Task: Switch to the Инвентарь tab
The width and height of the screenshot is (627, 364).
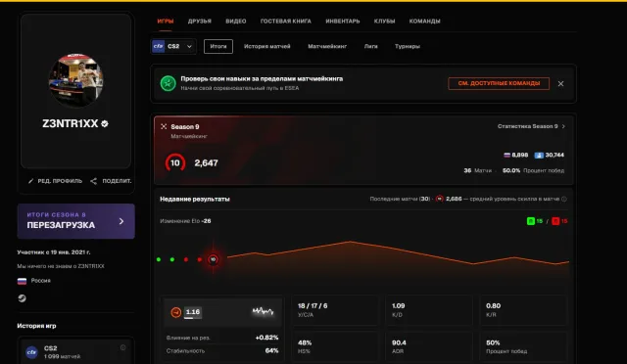Action: (x=343, y=22)
